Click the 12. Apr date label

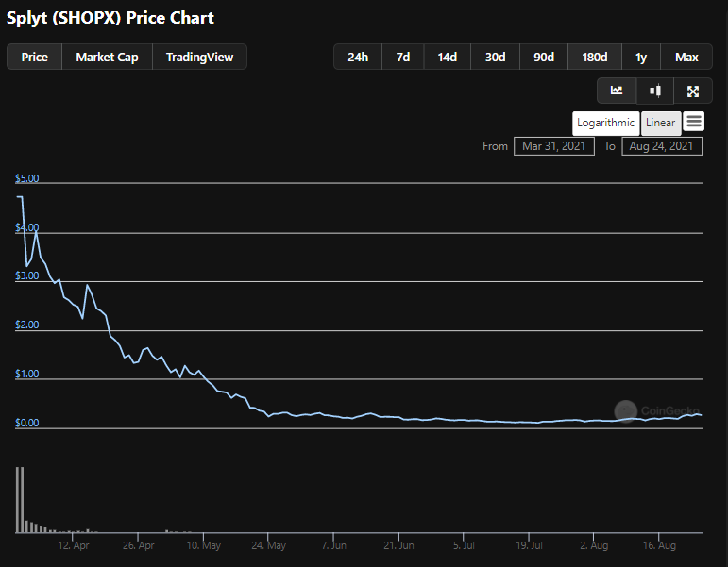[x=74, y=545]
